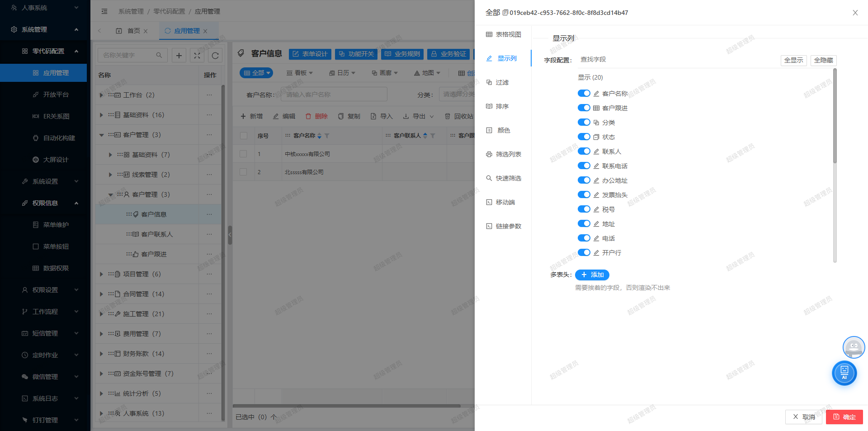Toggle the 分类 display switch

pos(584,122)
